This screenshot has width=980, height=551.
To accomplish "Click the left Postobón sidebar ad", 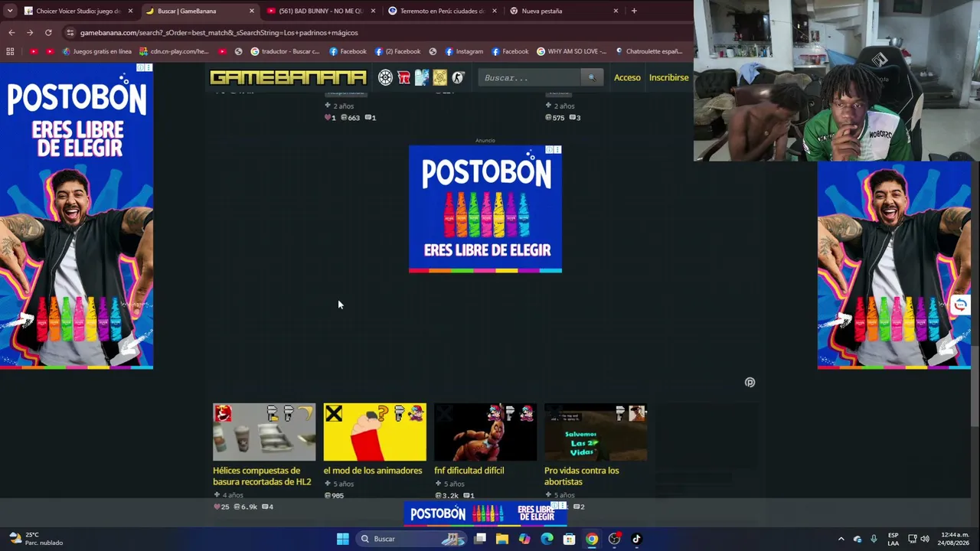I will click(x=77, y=216).
